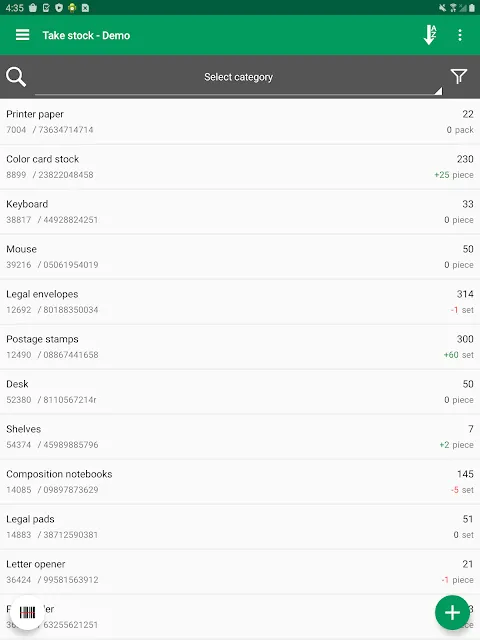Tap the A-Z sort order icon
The width and height of the screenshot is (480, 640).
[x=430, y=35]
